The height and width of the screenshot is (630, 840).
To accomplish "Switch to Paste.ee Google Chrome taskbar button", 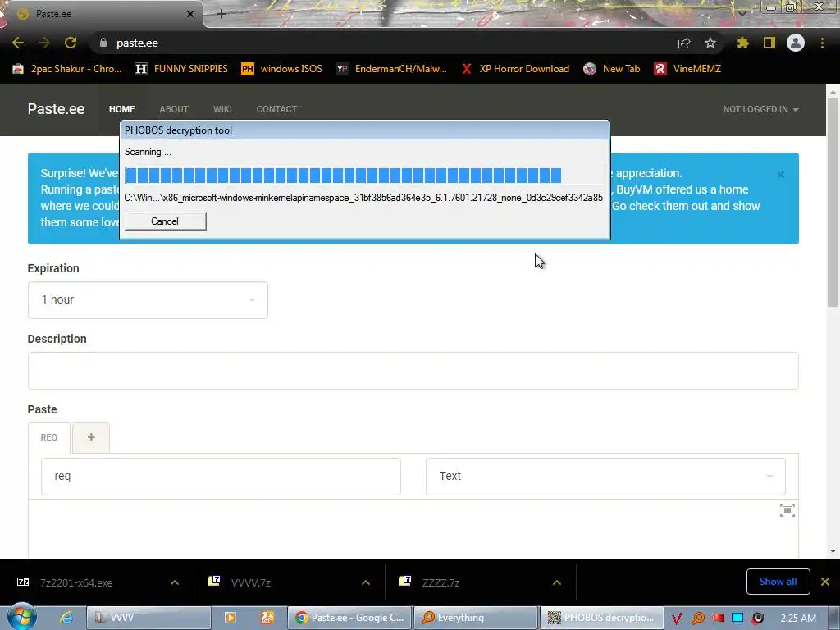I will [349, 618].
